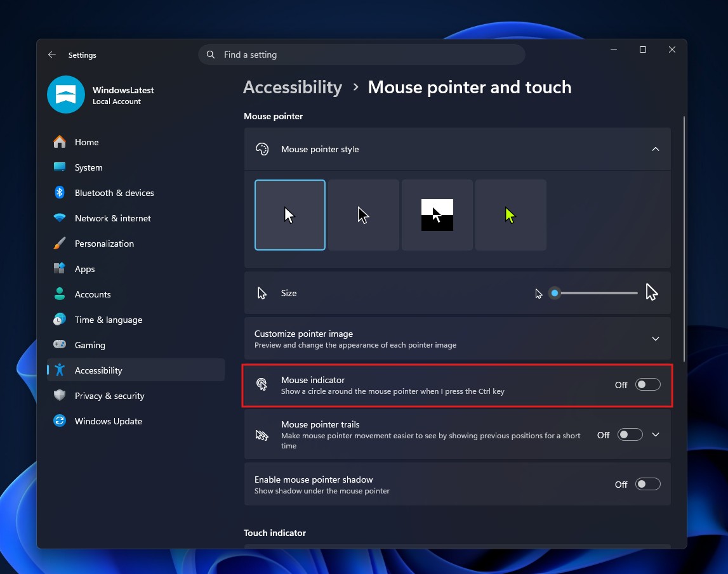Click the Network wifi icon
Screen dimensions: 728x574
(60, 218)
